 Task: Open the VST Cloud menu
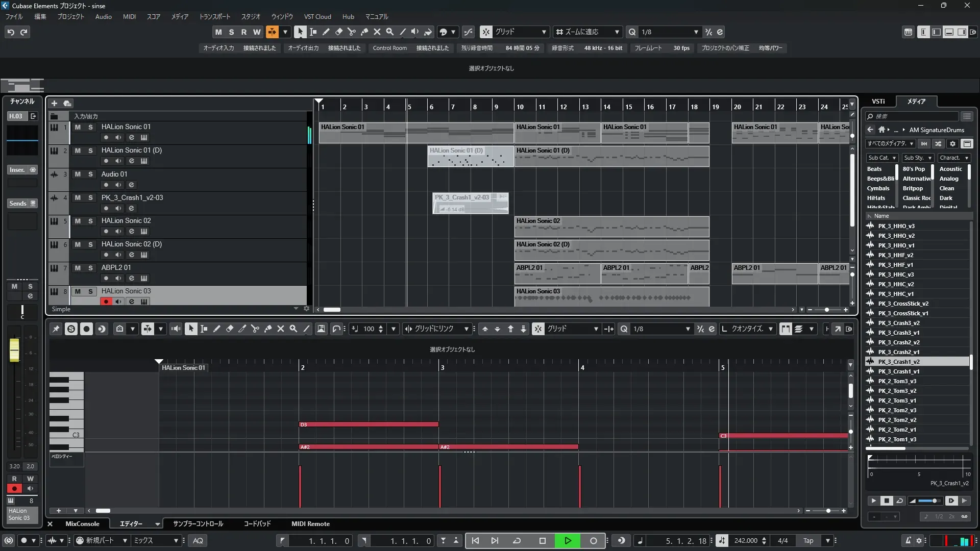[317, 16]
